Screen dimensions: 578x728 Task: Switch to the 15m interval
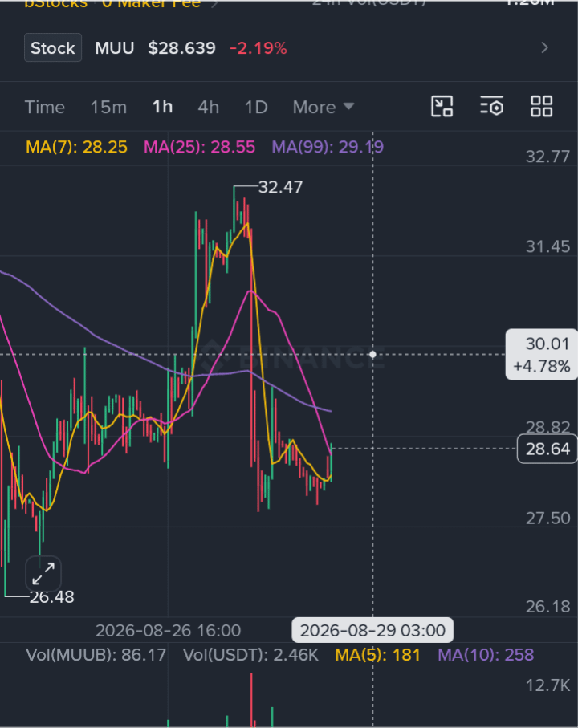point(108,108)
